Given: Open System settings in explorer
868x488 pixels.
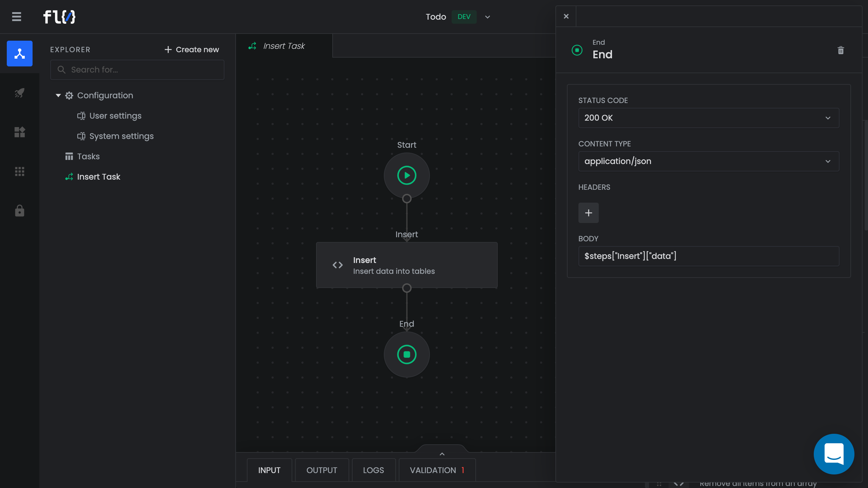Looking at the screenshot, I should 121,136.
